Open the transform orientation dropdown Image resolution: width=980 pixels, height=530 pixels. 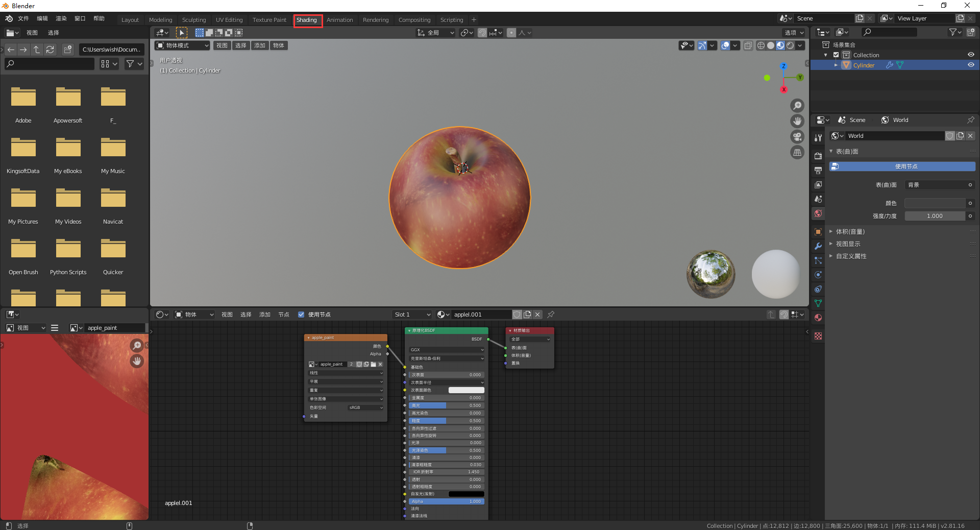[x=435, y=33]
